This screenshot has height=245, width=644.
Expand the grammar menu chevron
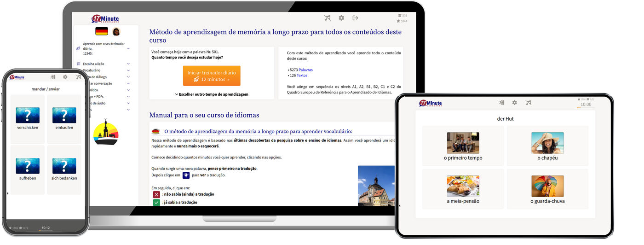click(128, 90)
